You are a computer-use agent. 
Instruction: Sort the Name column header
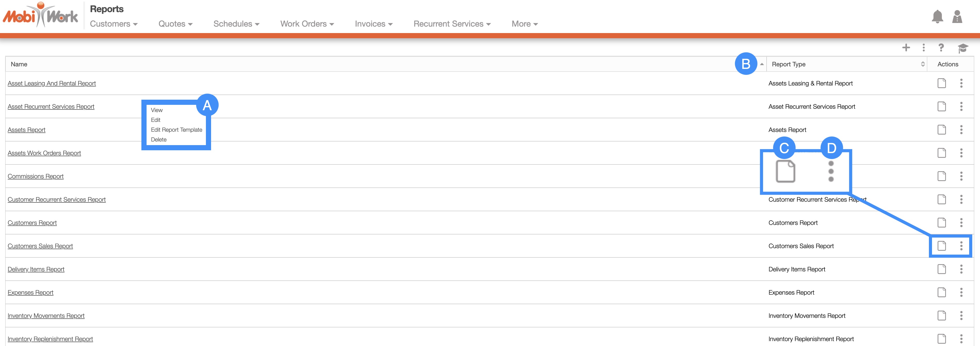tap(19, 64)
